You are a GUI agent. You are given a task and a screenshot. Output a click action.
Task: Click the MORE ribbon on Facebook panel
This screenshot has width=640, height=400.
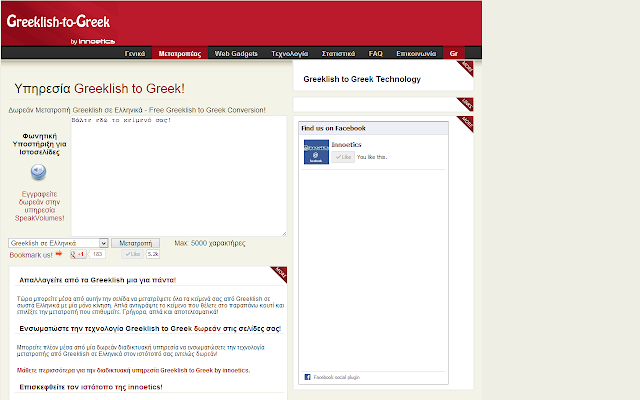[465, 124]
